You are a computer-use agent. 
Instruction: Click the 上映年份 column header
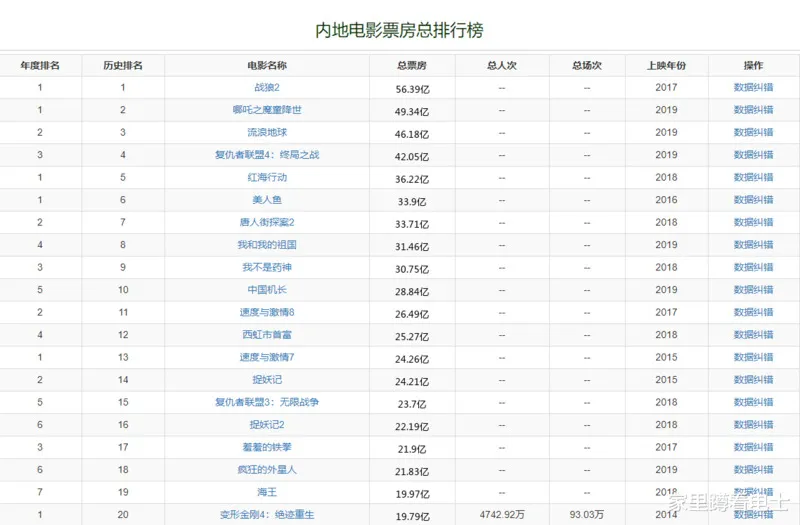(x=666, y=65)
